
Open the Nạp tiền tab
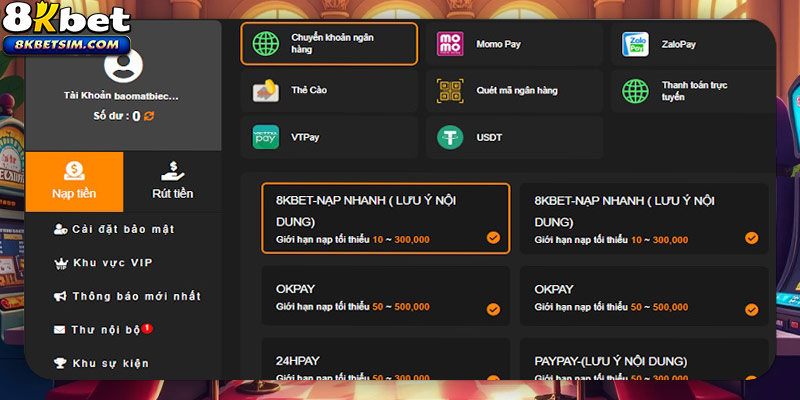[x=74, y=182]
